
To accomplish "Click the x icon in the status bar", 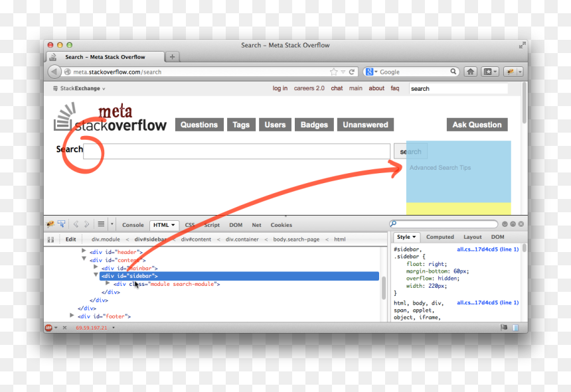I will (64, 328).
